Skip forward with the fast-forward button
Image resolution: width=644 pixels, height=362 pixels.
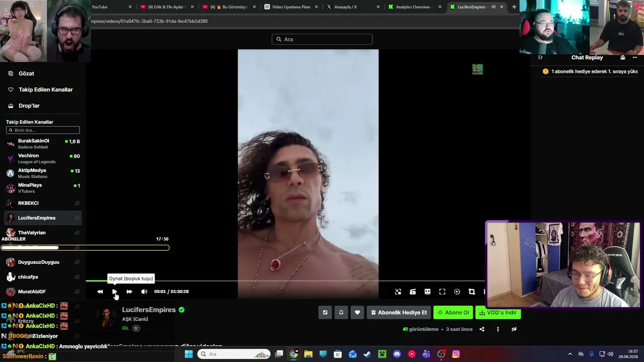click(129, 292)
